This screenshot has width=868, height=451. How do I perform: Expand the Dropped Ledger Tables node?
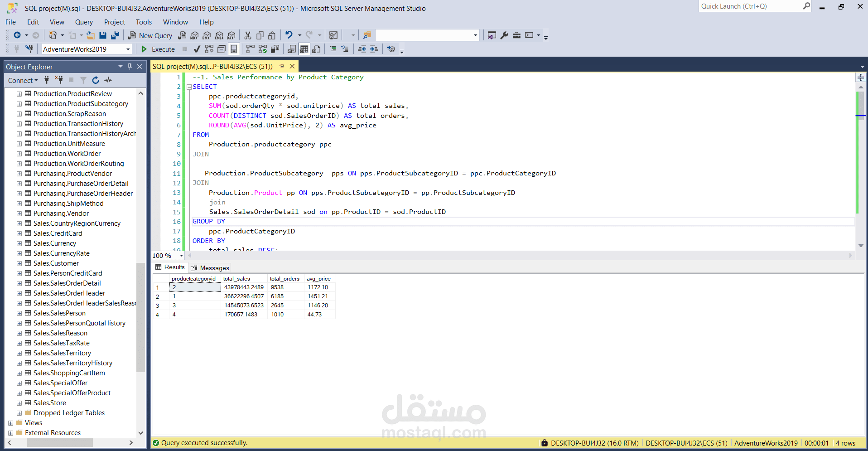tap(19, 413)
